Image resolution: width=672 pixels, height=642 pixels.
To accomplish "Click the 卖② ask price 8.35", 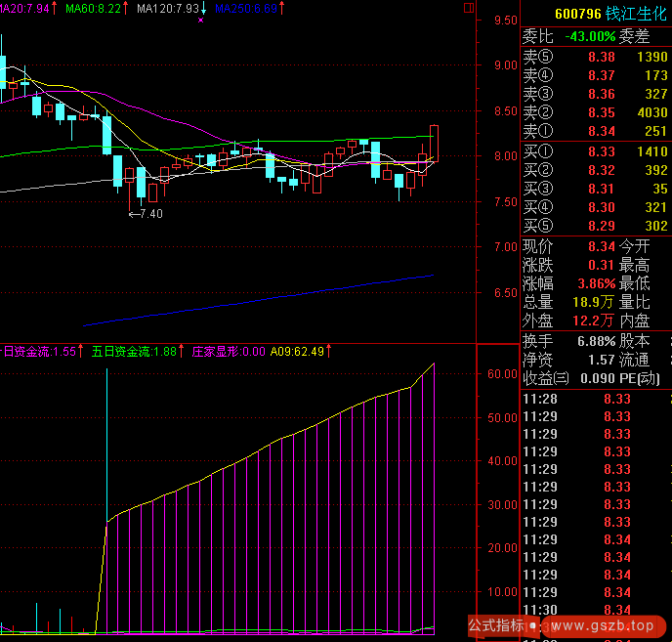I will point(602,113).
